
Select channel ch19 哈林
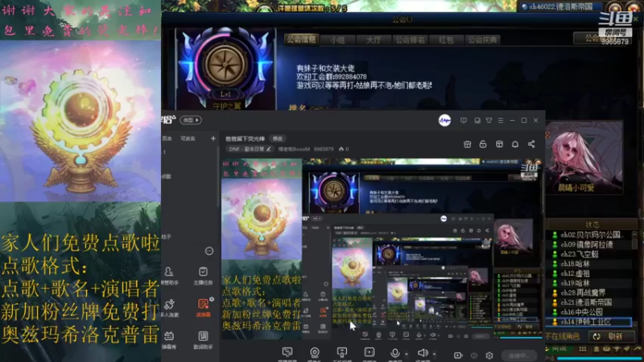588,283
